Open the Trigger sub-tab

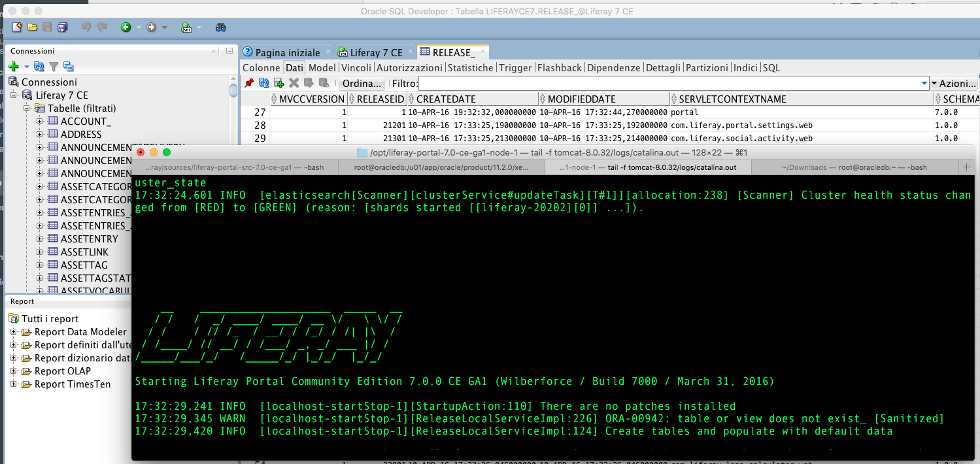coord(515,68)
